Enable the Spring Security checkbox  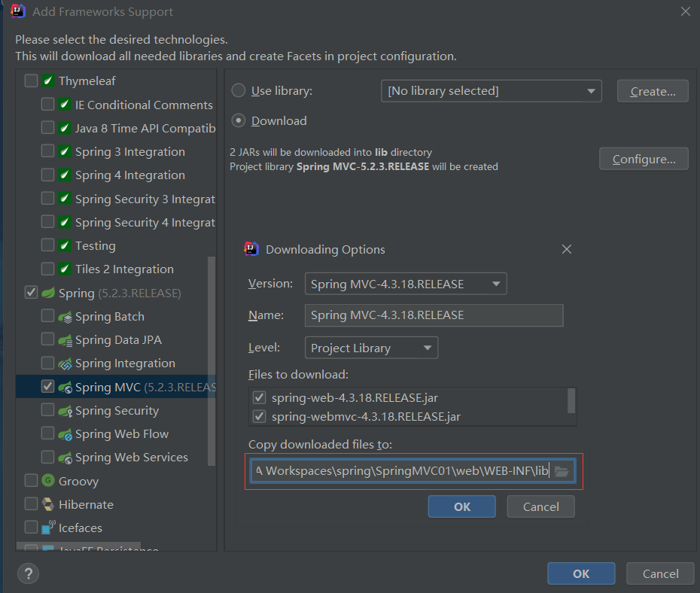tap(47, 409)
